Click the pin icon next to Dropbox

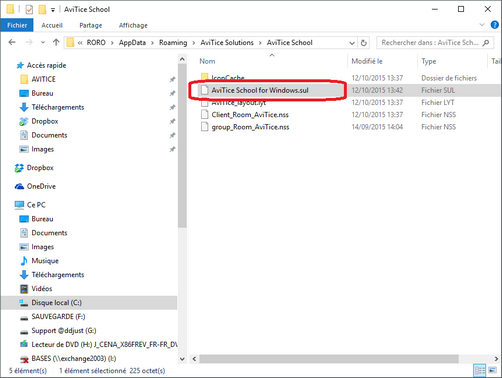pyautogui.click(x=172, y=121)
